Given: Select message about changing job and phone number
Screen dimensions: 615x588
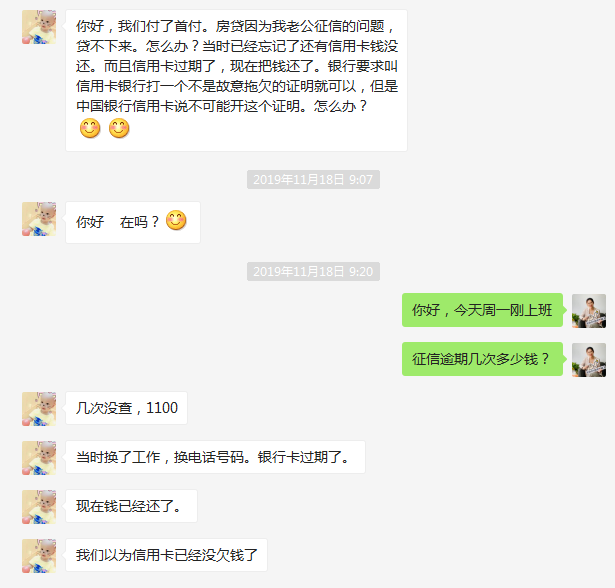Looking at the screenshot, I should pyautogui.click(x=215, y=457).
